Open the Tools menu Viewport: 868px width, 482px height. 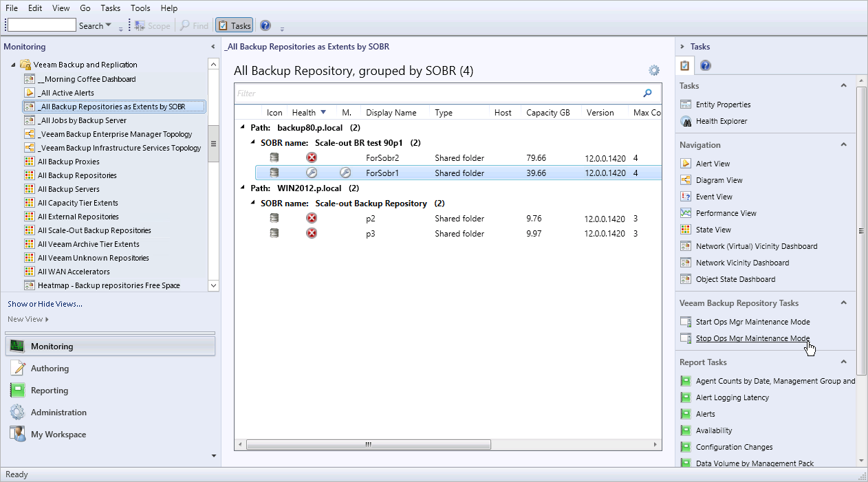(x=140, y=8)
